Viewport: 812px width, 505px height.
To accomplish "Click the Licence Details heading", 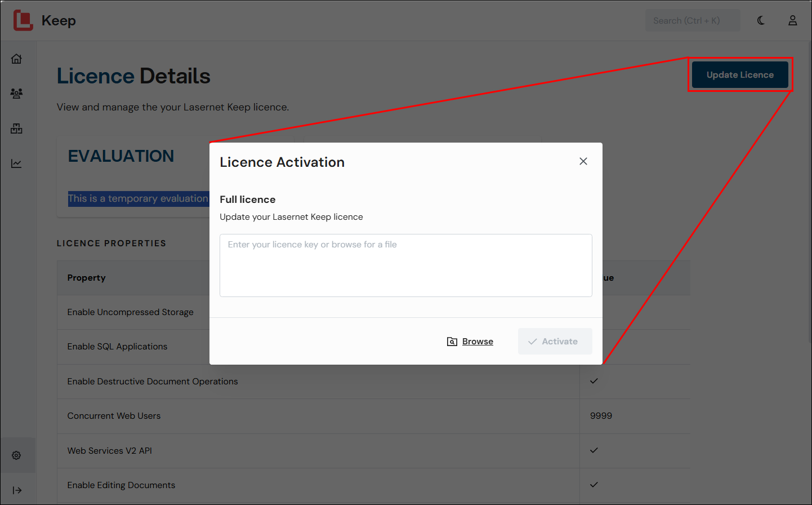I will 133,76.
